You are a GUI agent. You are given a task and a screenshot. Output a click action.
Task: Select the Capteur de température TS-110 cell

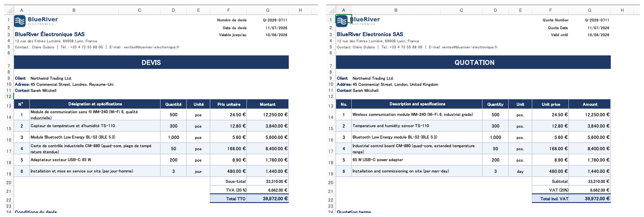pos(95,126)
